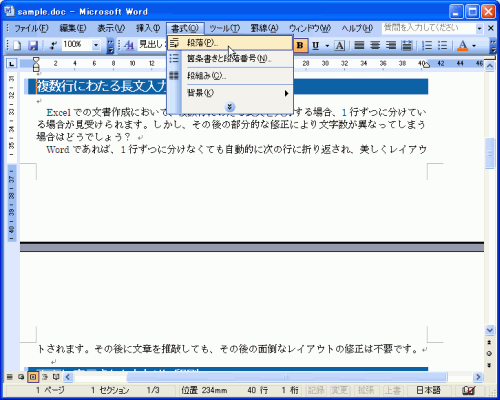Viewport: 500px width, 400px height.
Task: Align text left using the toolbar icon
Action: pos(359,45)
